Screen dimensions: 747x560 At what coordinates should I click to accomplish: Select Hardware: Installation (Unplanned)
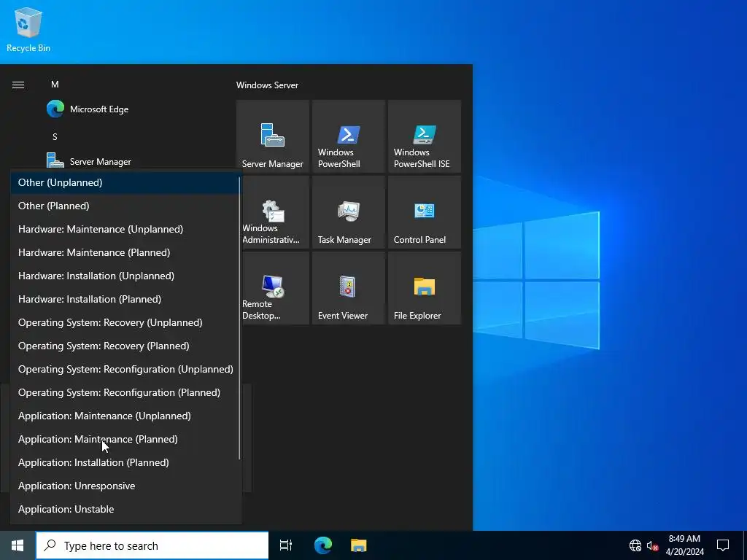click(125, 276)
